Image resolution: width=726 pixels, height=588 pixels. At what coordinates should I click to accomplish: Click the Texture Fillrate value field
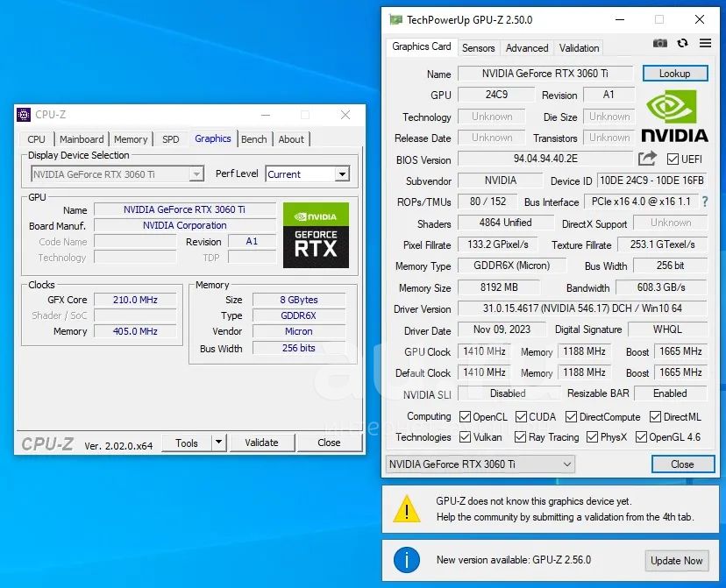662,244
